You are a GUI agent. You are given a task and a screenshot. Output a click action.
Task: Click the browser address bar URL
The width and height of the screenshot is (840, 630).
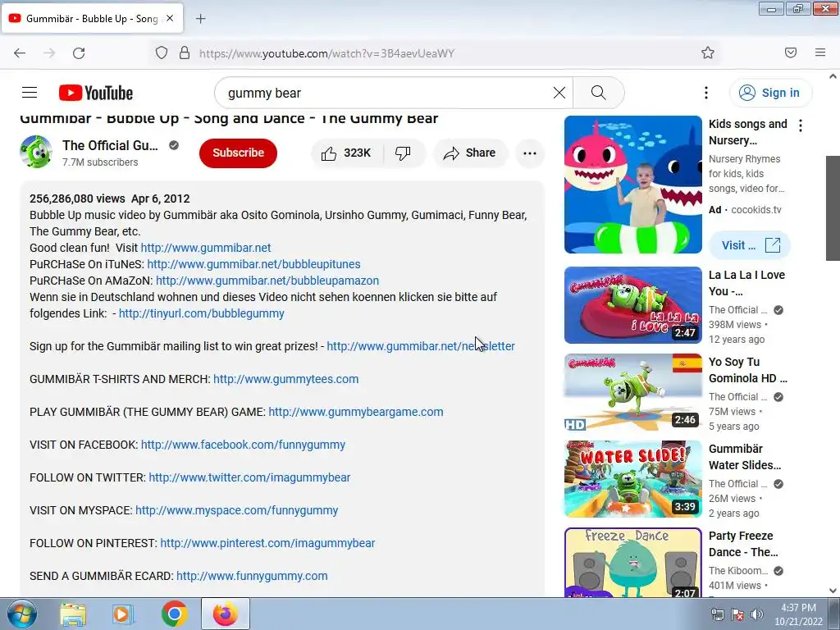pos(326,53)
